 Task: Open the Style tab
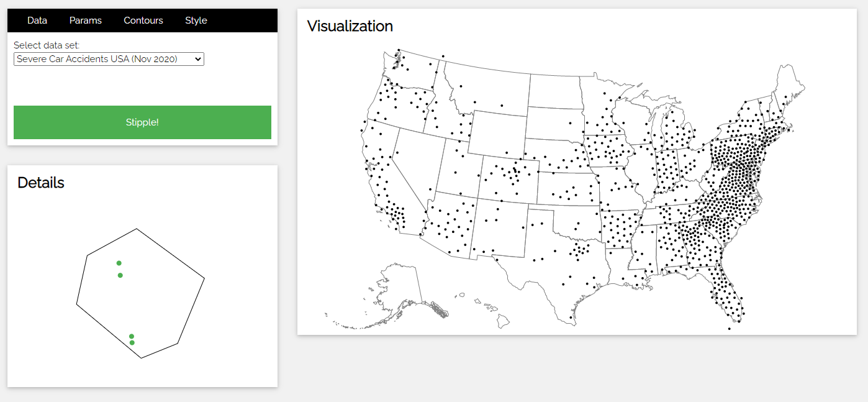point(196,21)
